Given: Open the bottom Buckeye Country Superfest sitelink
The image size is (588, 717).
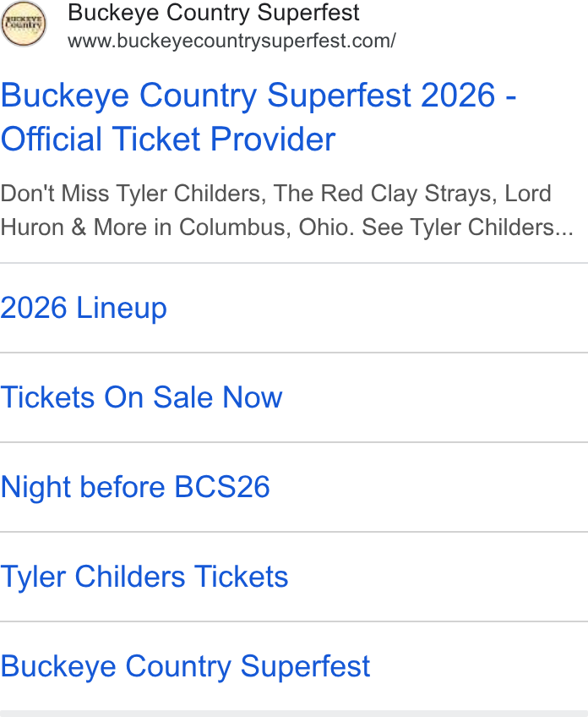Looking at the screenshot, I should point(185,666).
